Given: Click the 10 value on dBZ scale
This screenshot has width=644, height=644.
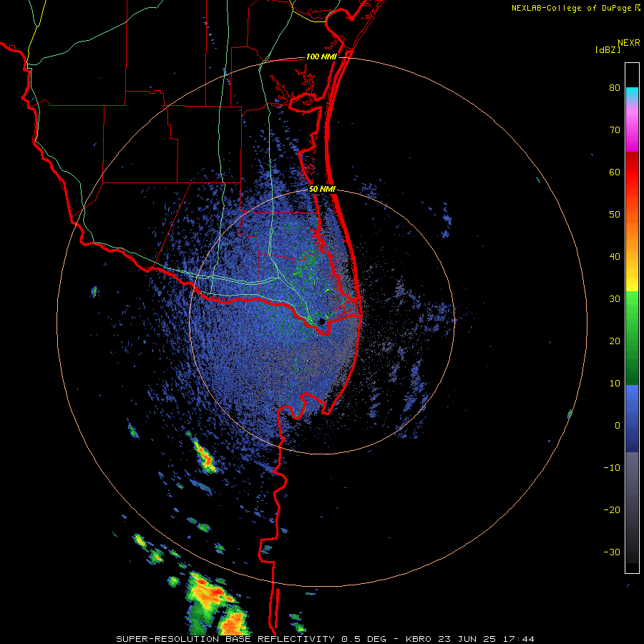Looking at the screenshot, I should tap(615, 384).
